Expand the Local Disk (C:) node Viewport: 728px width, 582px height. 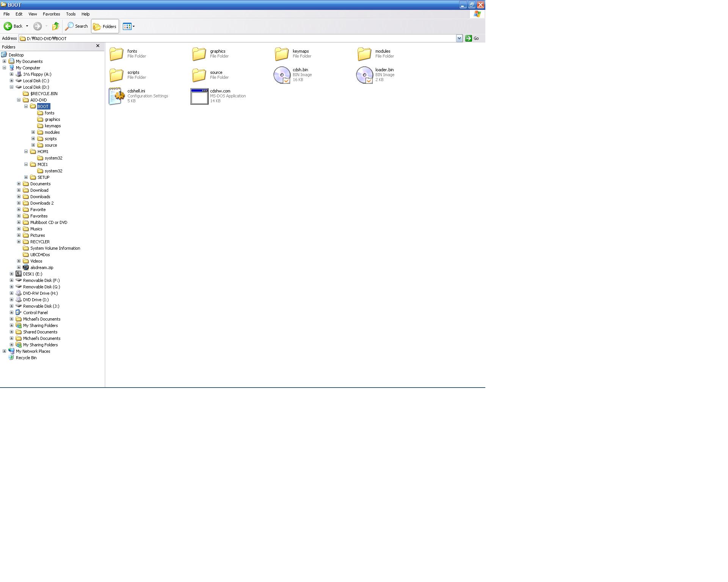coord(12,81)
